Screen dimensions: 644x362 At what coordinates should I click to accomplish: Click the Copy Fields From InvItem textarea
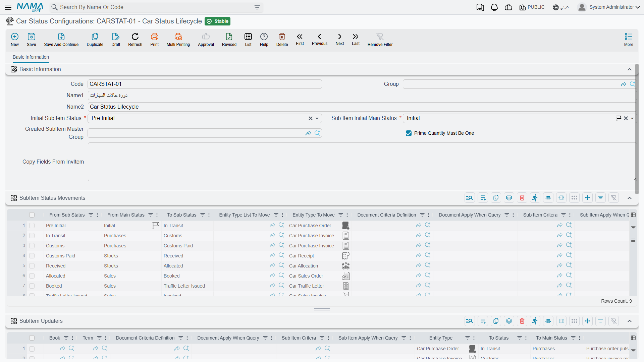click(x=362, y=162)
